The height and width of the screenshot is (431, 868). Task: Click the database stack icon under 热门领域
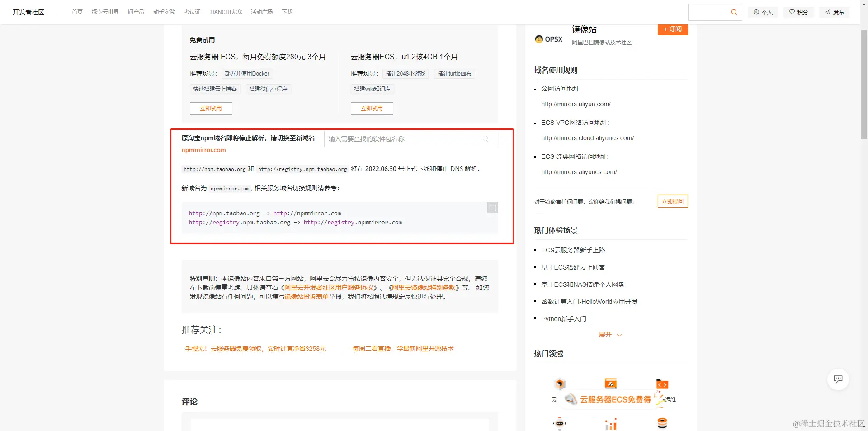pyautogui.click(x=662, y=423)
